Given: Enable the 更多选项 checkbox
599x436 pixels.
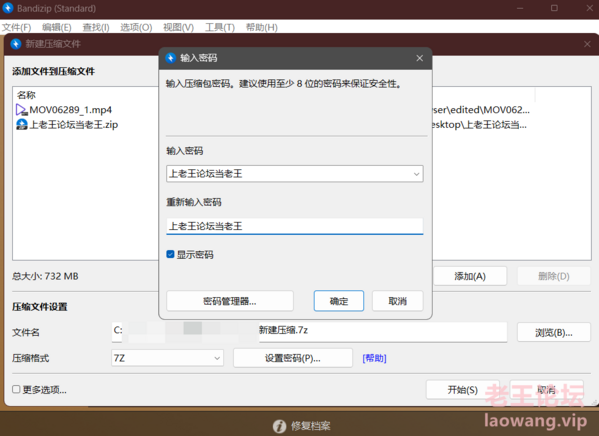Looking at the screenshot, I should coord(16,389).
